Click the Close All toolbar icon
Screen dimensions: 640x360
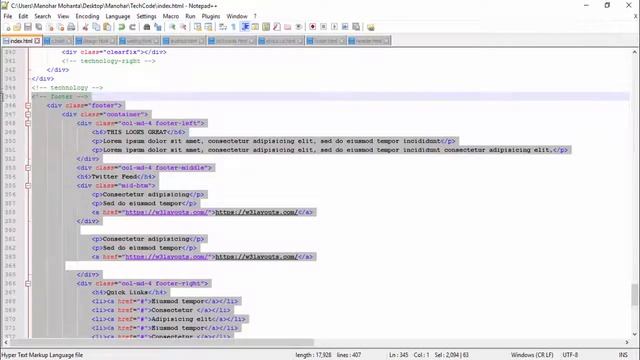pos(60,27)
